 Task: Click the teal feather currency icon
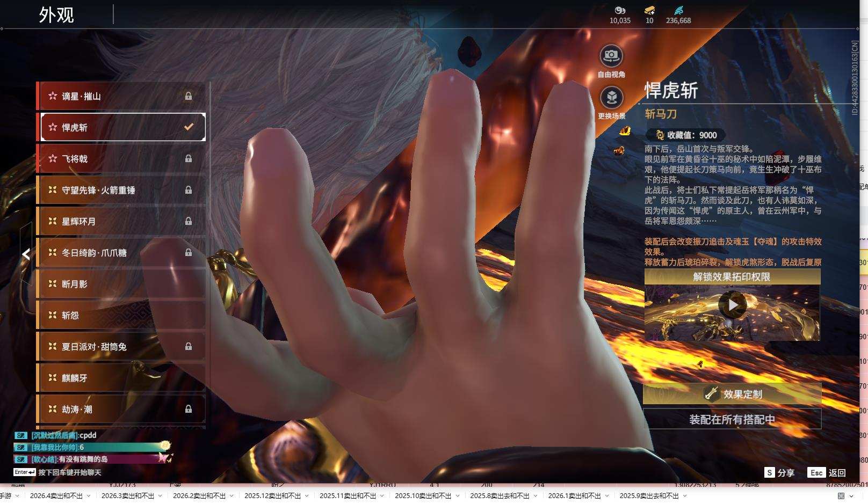coord(678,10)
